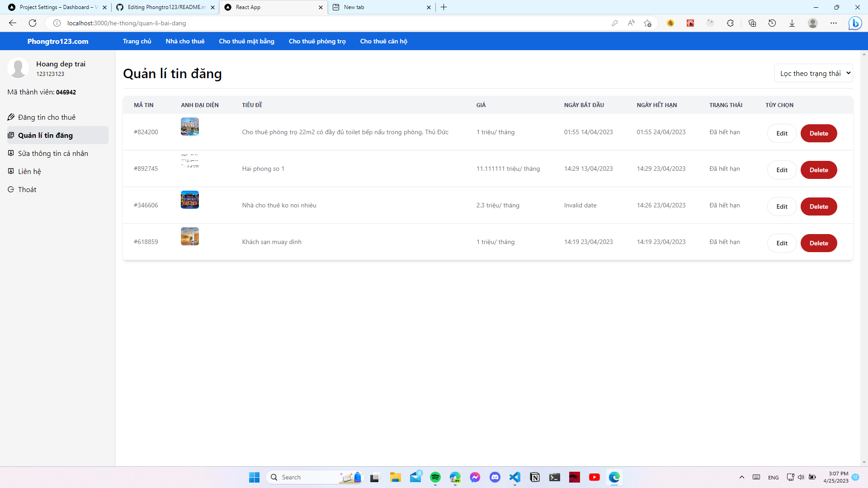Viewport: 868px width, 488px height.
Task: Switch to the New tab browser tab
Action: click(382, 7)
